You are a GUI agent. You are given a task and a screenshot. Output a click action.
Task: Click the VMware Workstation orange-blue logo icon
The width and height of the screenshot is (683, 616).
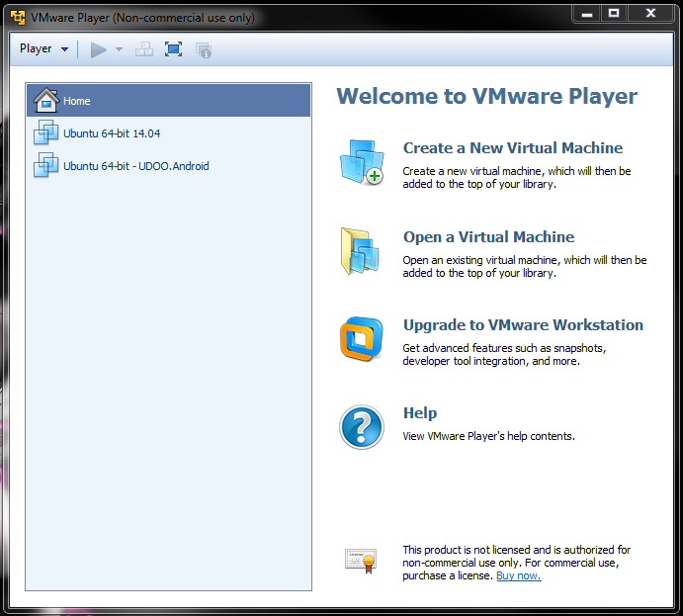tap(362, 339)
